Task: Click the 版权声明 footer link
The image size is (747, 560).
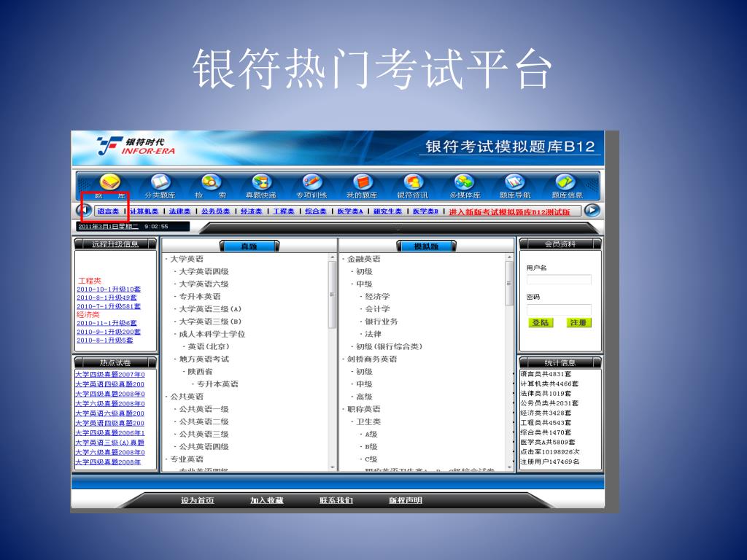Action: coord(406,500)
